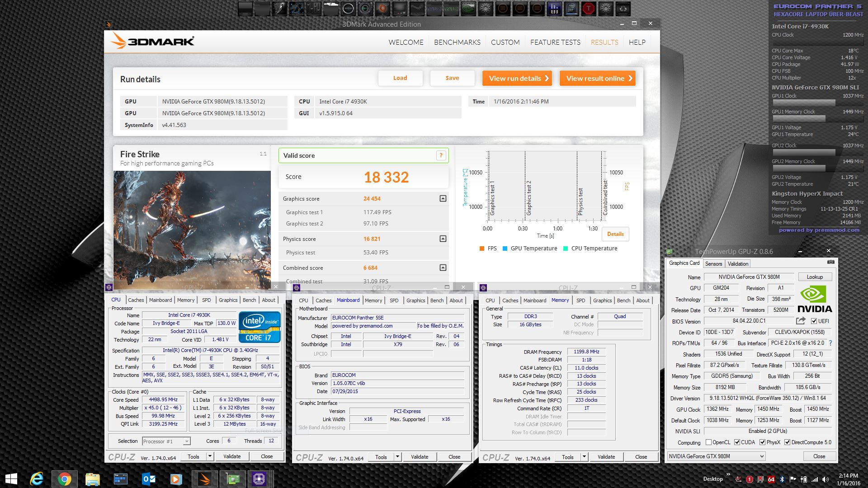Open Tools dropdown arrow in Memory CPU-Z window

[x=584, y=457]
